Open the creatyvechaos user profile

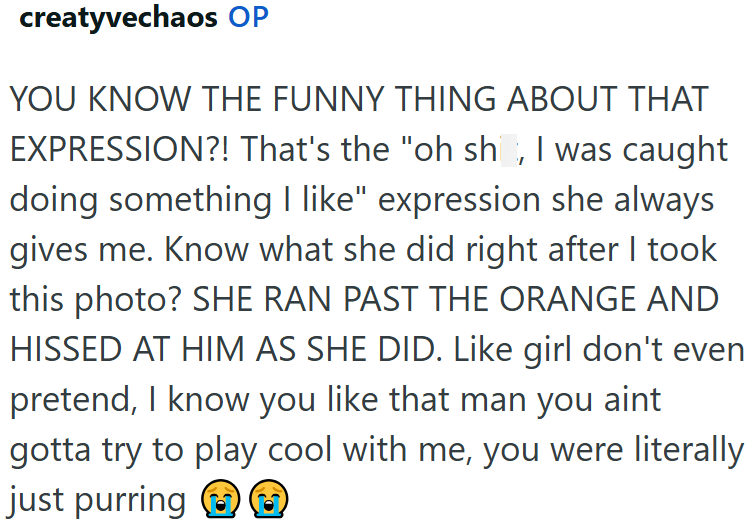point(118,18)
